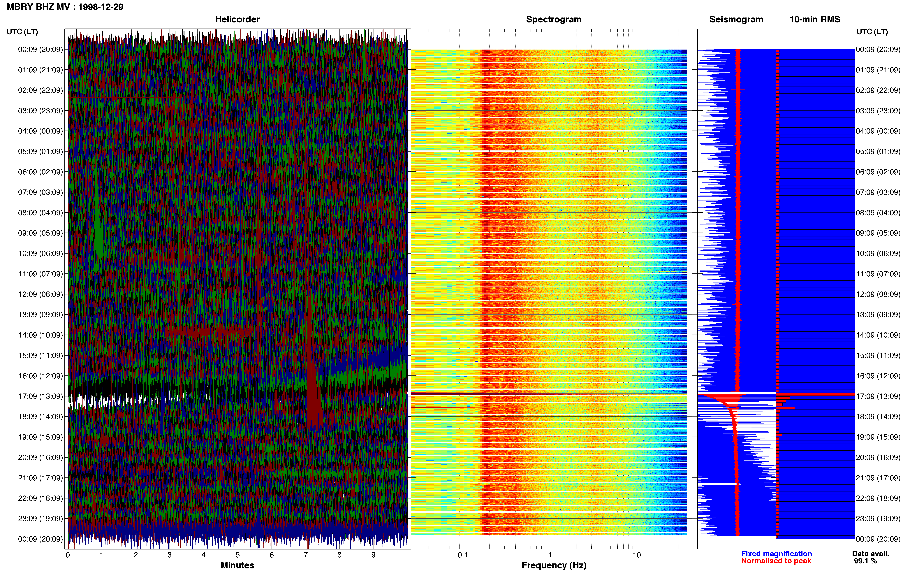Click the left '08:09 (04:09)' time label
The height and width of the screenshot is (578, 924).
(41, 212)
